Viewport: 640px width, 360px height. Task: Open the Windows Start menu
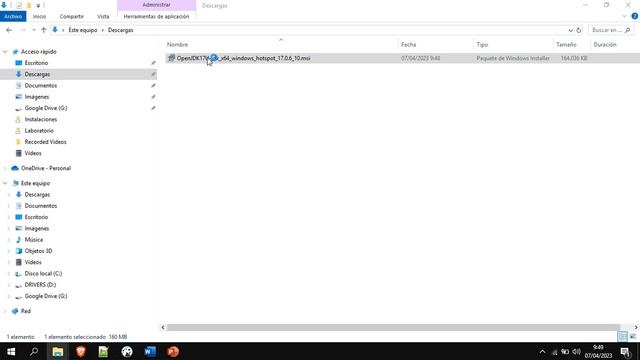pyautogui.click(x=11, y=351)
